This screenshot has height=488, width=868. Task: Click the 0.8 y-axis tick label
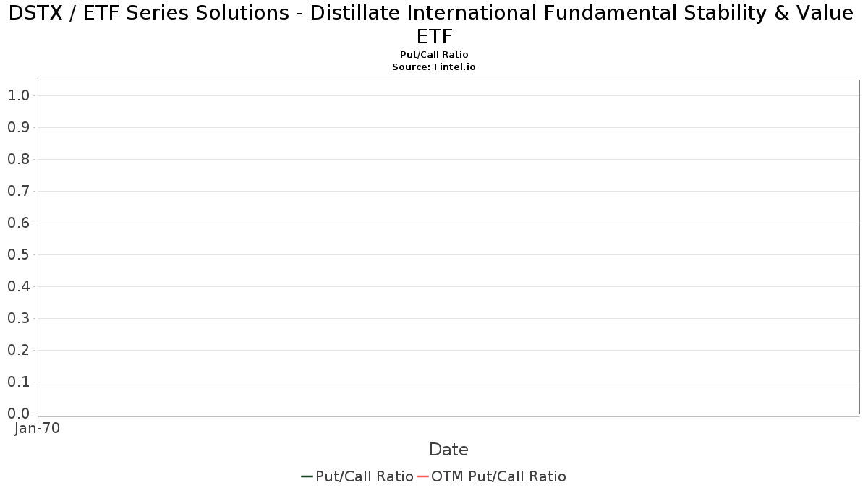pyautogui.click(x=18, y=159)
